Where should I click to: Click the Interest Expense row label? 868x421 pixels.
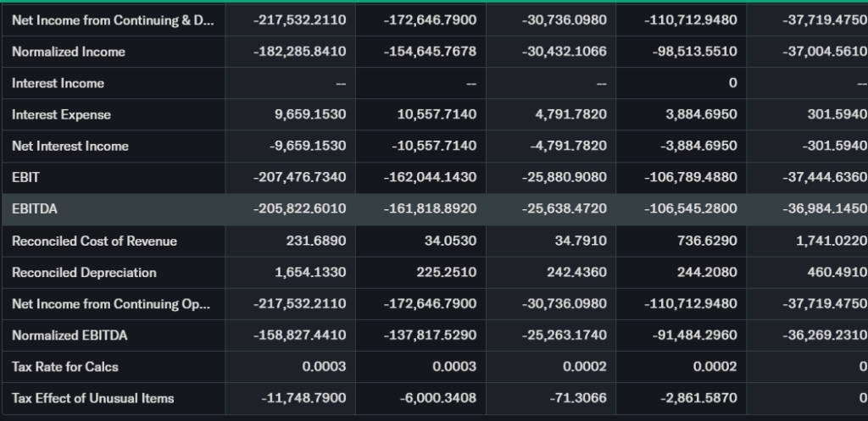[61, 114]
